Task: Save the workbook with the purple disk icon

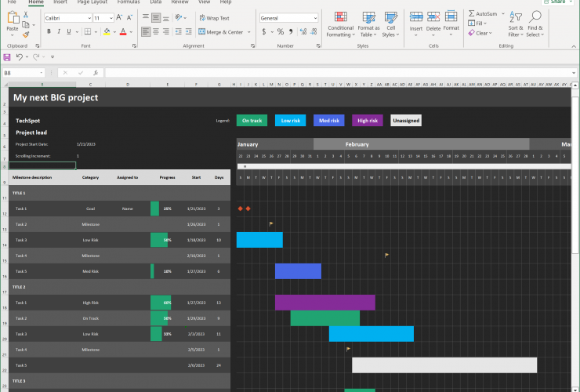Action: pyautogui.click(x=7, y=57)
